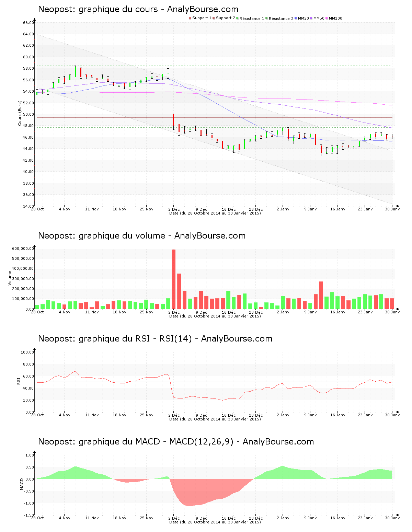The width and height of the screenshot is (412, 532).
Task: Click the -1.50 MACD axis label
Action: click(29, 515)
